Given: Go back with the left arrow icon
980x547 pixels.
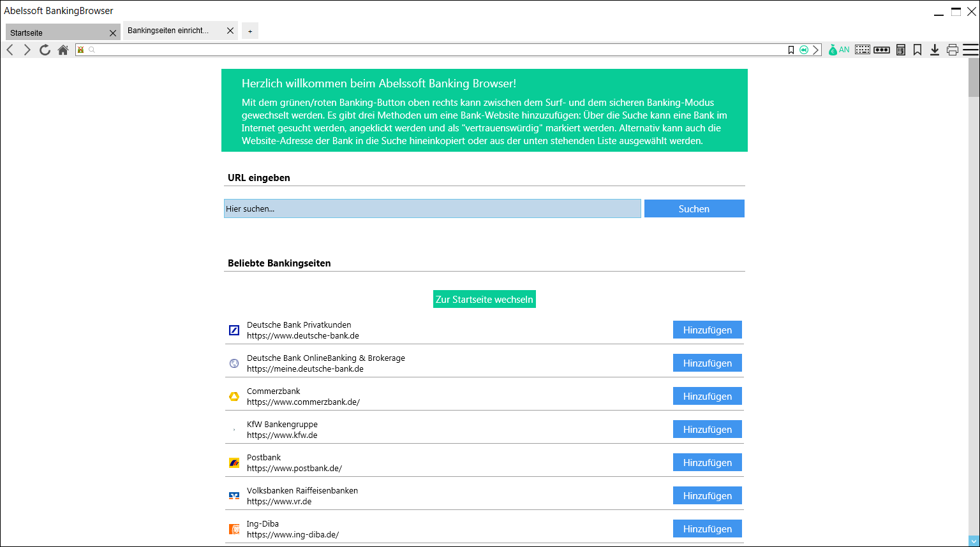Looking at the screenshot, I should point(10,50).
